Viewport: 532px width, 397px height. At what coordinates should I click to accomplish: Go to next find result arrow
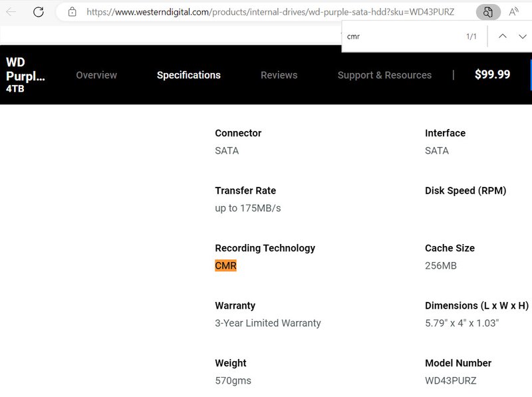coord(523,37)
